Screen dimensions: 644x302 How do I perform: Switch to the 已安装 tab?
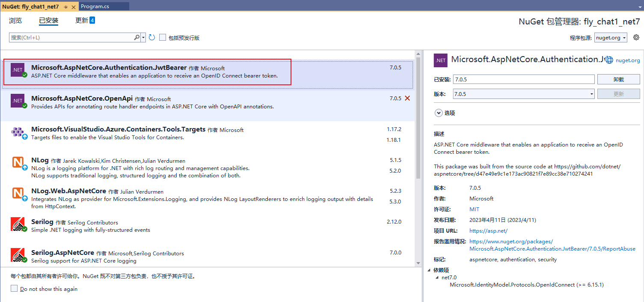pyautogui.click(x=49, y=21)
